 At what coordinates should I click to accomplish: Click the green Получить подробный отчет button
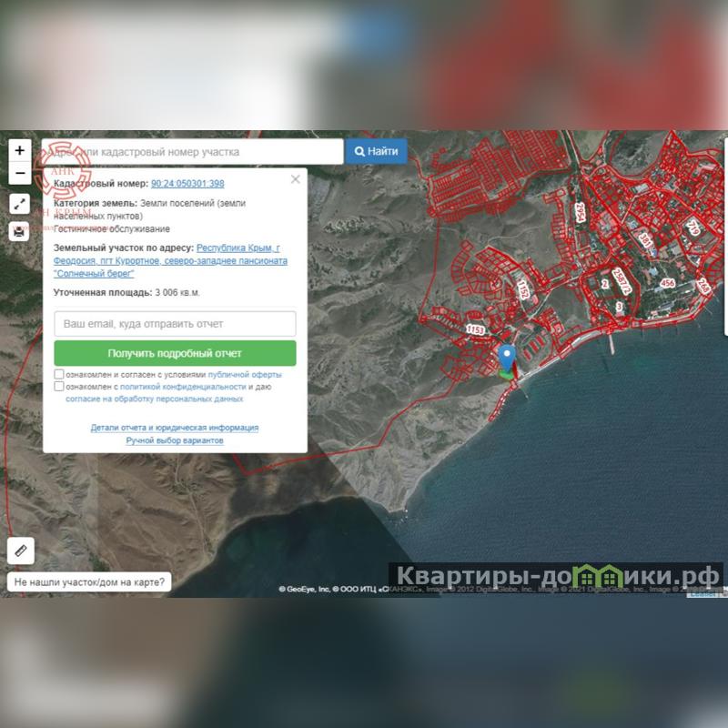pos(175,353)
